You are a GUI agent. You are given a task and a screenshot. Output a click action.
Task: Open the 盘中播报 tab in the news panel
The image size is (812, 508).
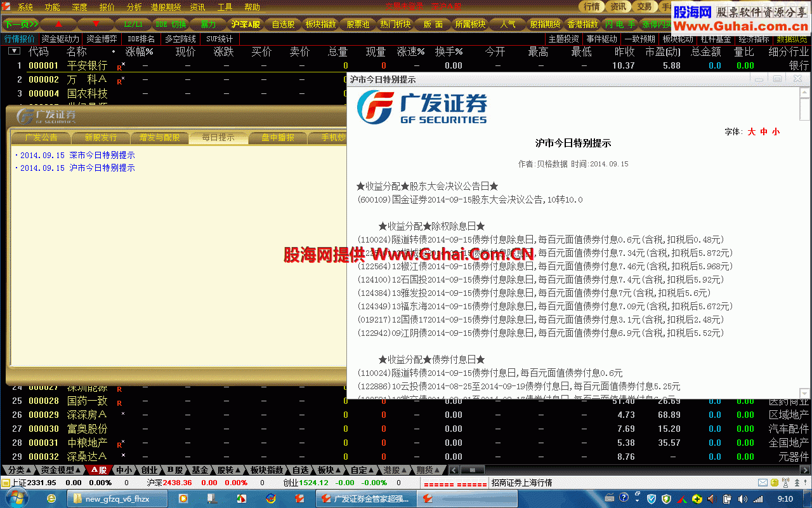pos(277,137)
